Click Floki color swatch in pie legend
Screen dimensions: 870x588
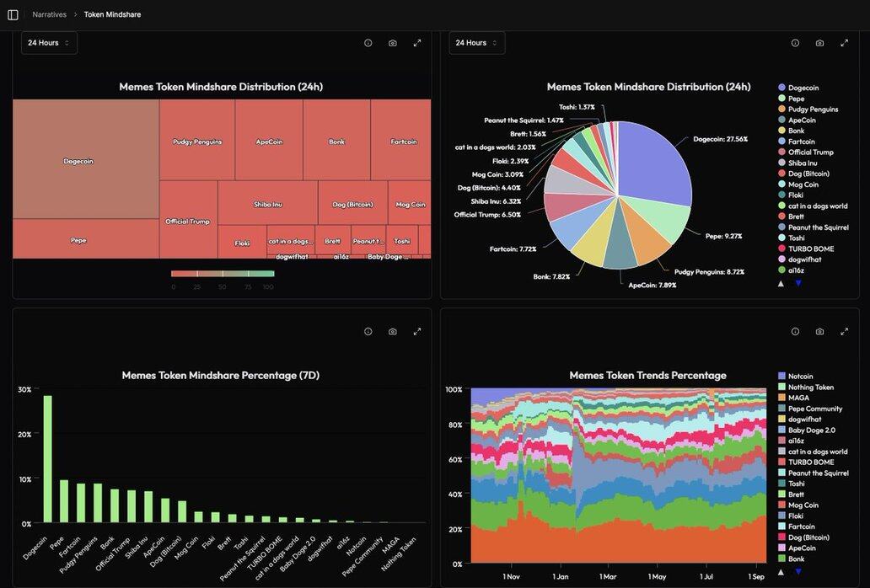[x=781, y=195]
